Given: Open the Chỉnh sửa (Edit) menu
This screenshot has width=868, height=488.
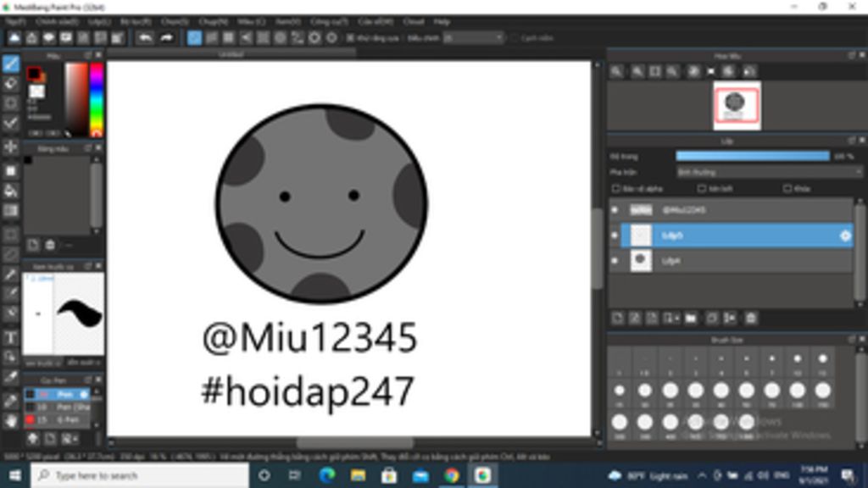Looking at the screenshot, I should (57, 21).
